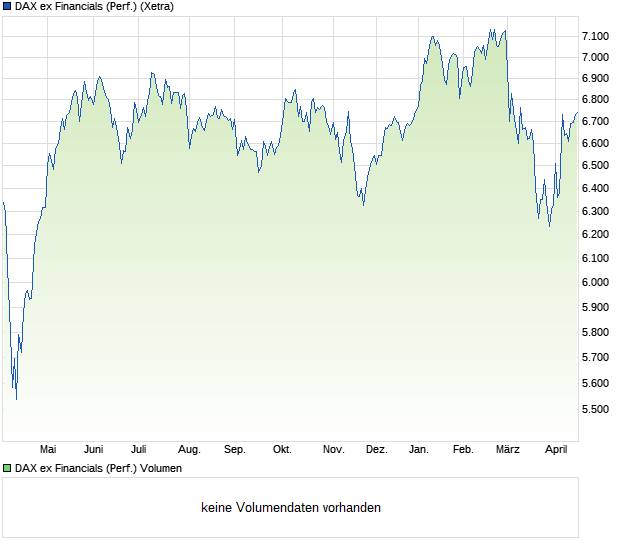Click the 'Juni' x-axis label
Viewport: 620px width, 546px height.
point(93,450)
